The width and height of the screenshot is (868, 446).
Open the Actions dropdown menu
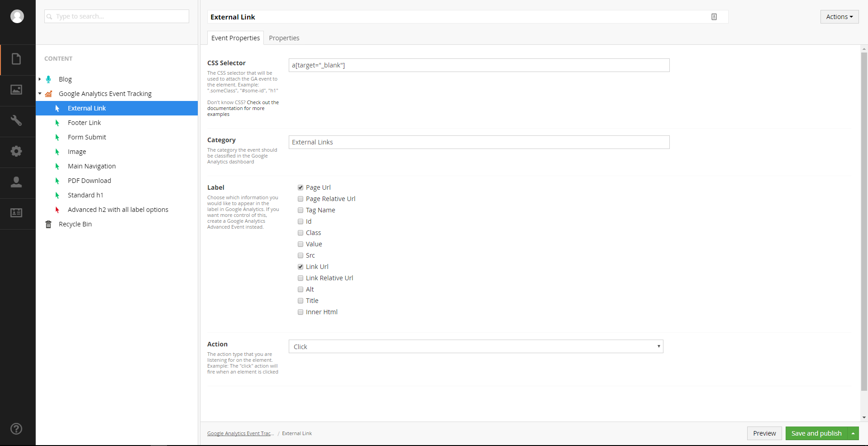point(839,17)
